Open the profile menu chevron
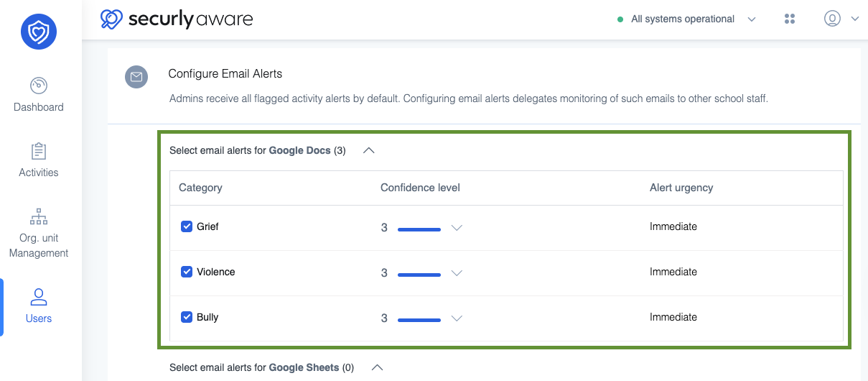 854,20
